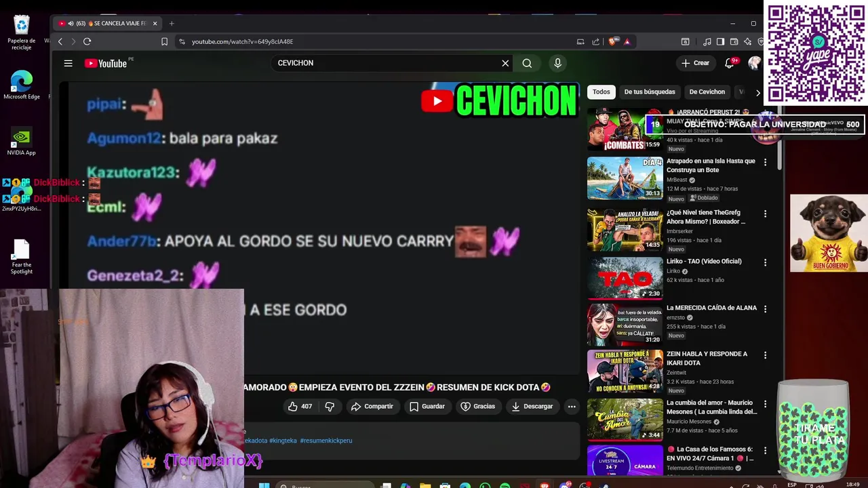
Task: Open the La cumbia del amor thumbnail
Action: (x=625, y=420)
